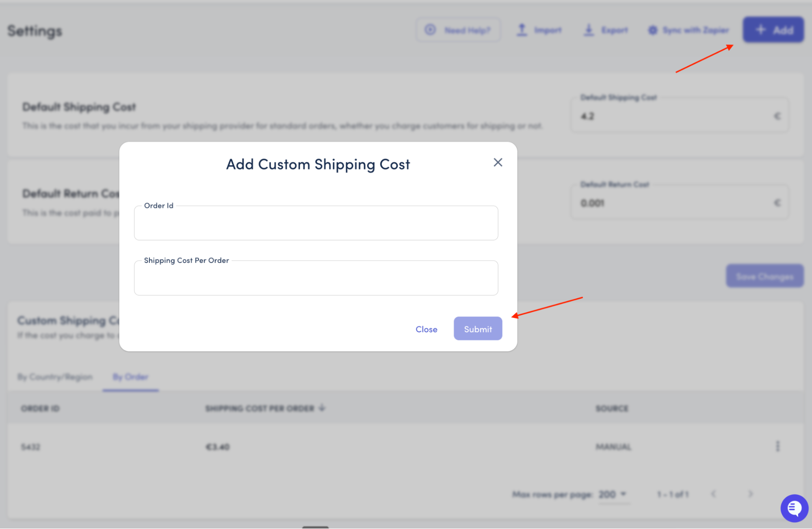Click the Sync with Zapier gear icon
The image size is (812, 529).
coord(652,30)
